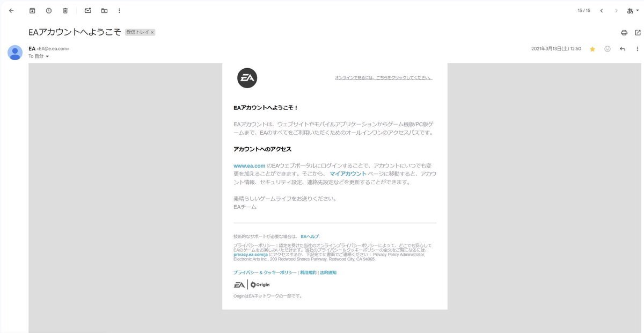Open the www.ea.com link
The height and width of the screenshot is (333, 644).
point(249,165)
